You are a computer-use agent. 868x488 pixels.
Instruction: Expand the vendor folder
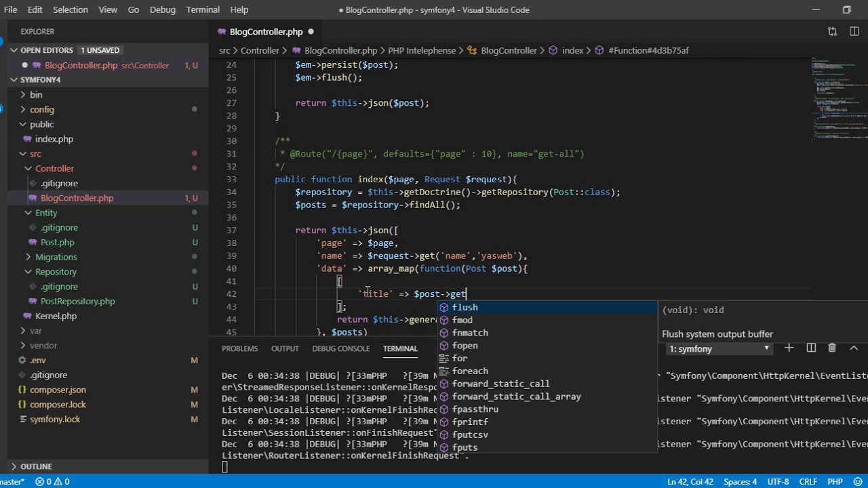tap(23, 346)
